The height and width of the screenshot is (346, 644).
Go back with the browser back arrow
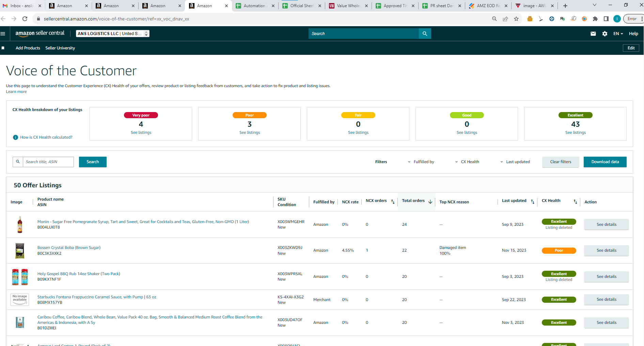3,19
